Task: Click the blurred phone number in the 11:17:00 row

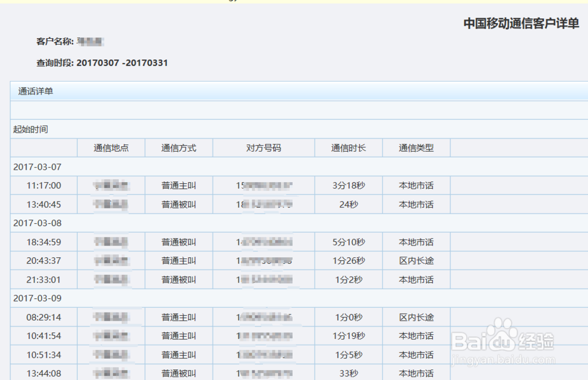Action: pyautogui.click(x=264, y=186)
